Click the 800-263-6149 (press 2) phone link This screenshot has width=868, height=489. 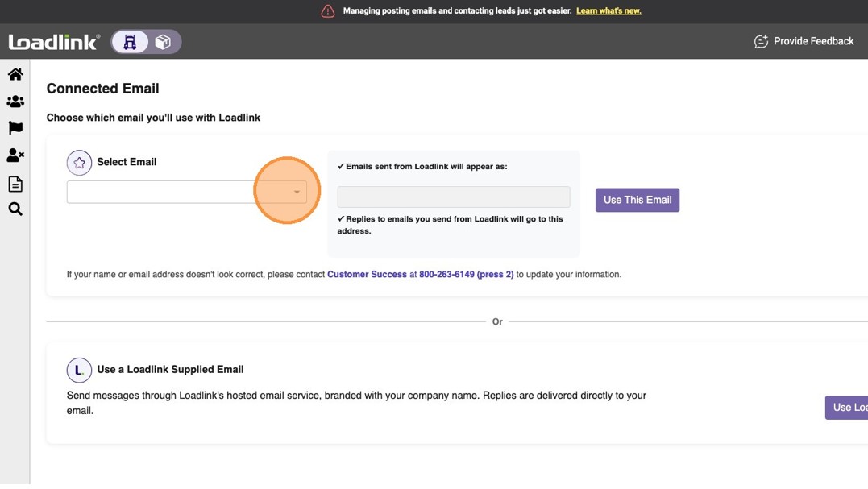click(466, 275)
